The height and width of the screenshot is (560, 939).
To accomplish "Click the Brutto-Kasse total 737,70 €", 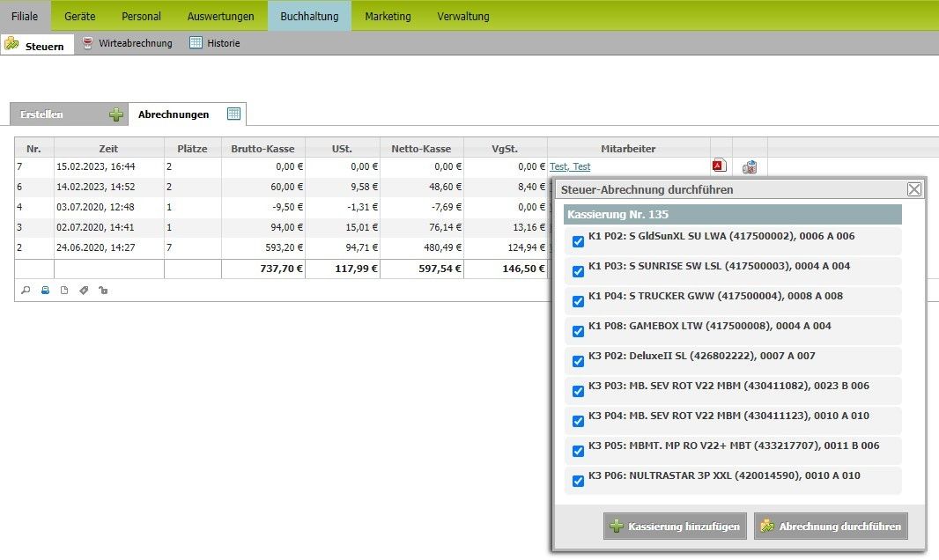I will coord(282,269).
